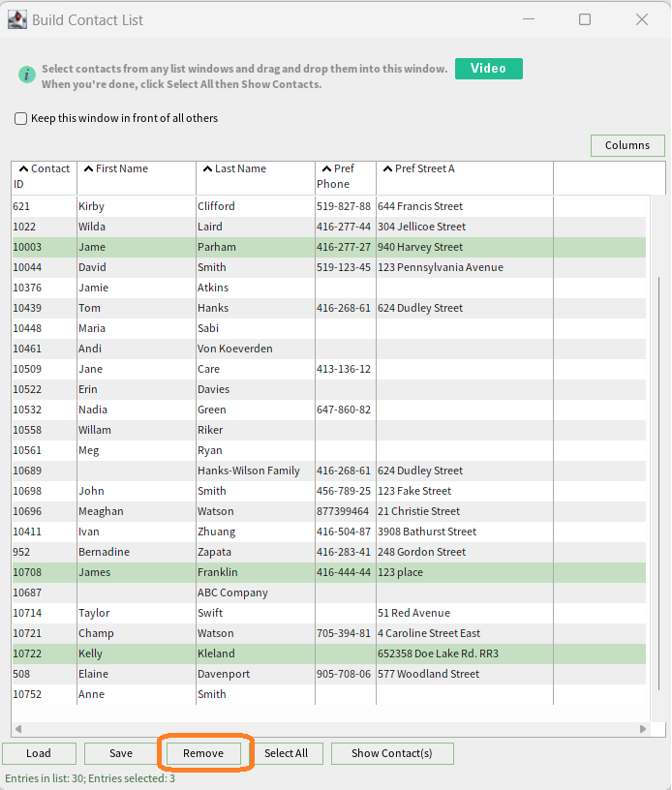Viewport: 672px width, 790px height.
Task: Click last name Clifford cell
Action: point(256,206)
